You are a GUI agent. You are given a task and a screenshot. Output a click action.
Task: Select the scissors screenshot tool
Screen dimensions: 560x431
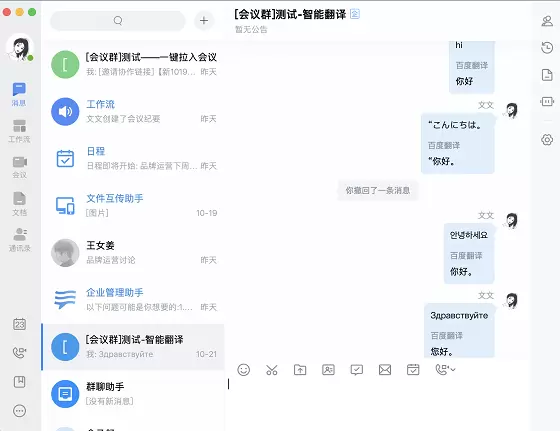271,370
